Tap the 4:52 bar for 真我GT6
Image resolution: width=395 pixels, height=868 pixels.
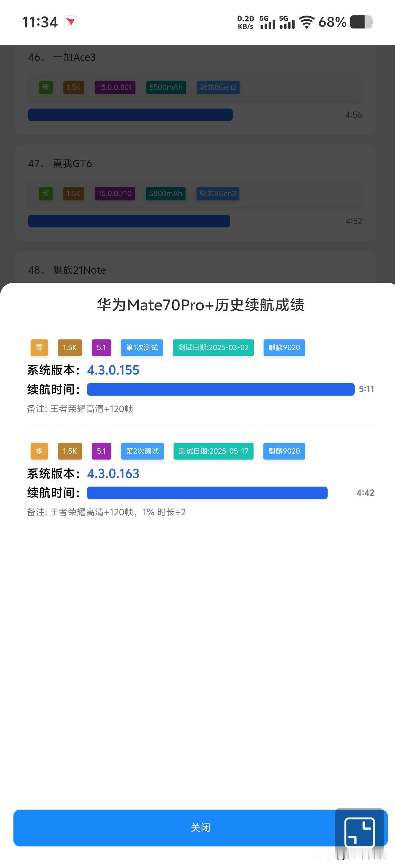(x=129, y=221)
